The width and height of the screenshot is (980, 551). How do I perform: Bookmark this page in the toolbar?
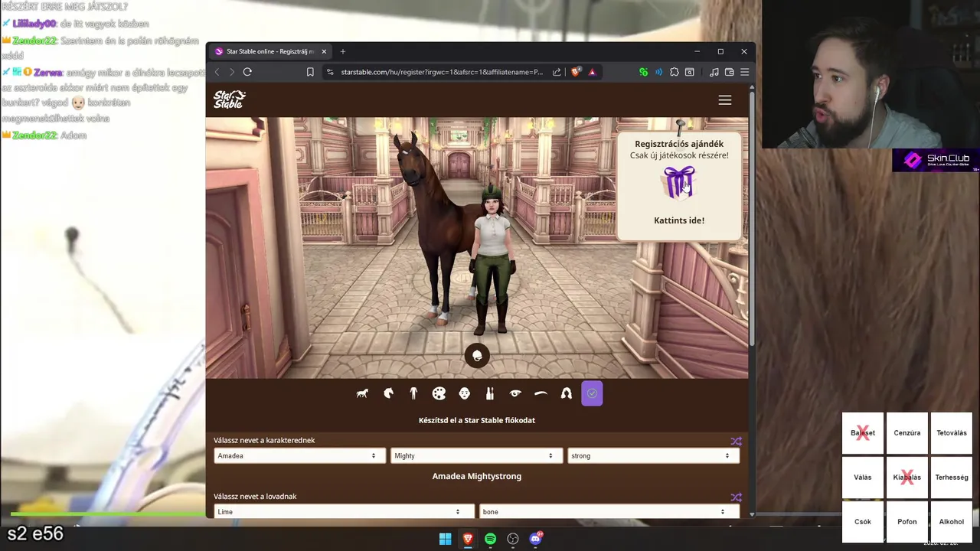310,72
